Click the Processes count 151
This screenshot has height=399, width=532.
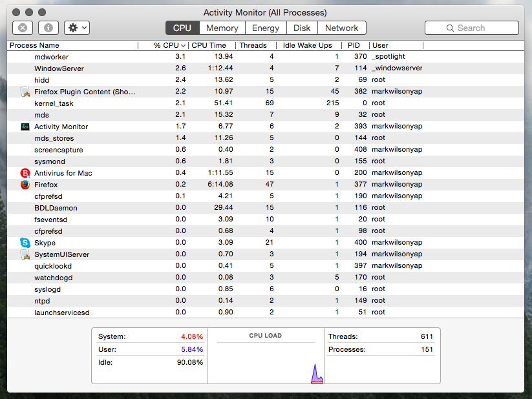(427, 349)
